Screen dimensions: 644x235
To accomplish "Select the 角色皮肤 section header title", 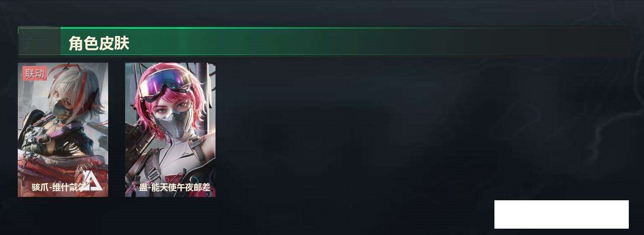I will (x=99, y=43).
